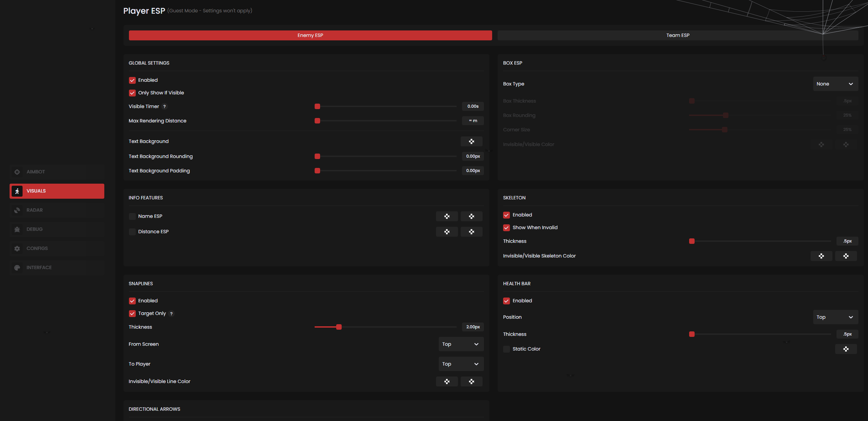The width and height of the screenshot is (868, 421).
Task: Click the Max Rendering Distance value field
Action: pyautogui.click(x=473, y=121)
